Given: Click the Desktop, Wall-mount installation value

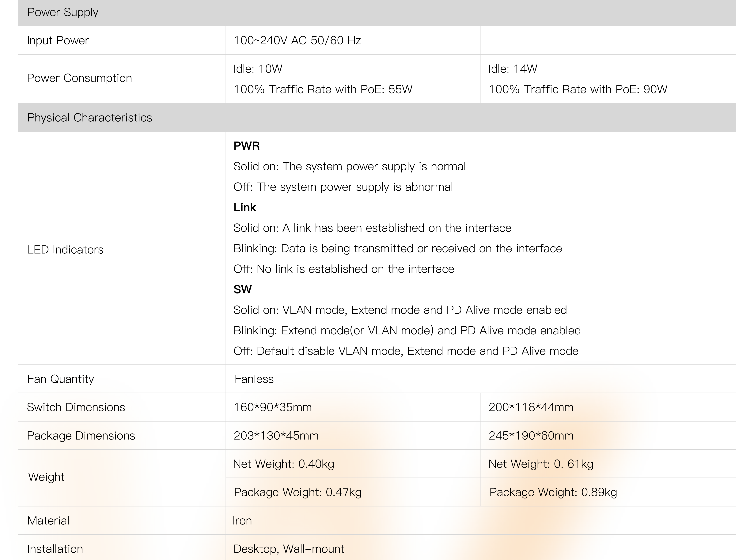Looking at the screenshot, I should pos(289,549).
